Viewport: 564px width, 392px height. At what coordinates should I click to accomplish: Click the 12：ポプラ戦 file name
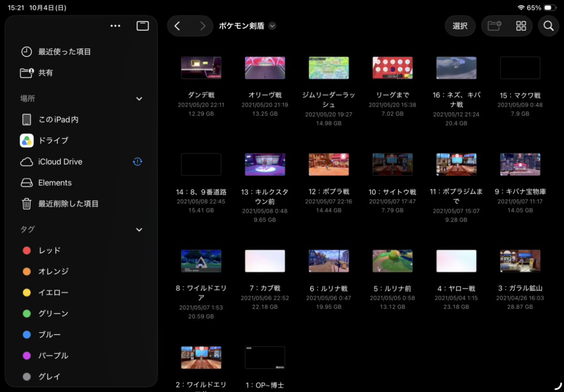(329, 192)
